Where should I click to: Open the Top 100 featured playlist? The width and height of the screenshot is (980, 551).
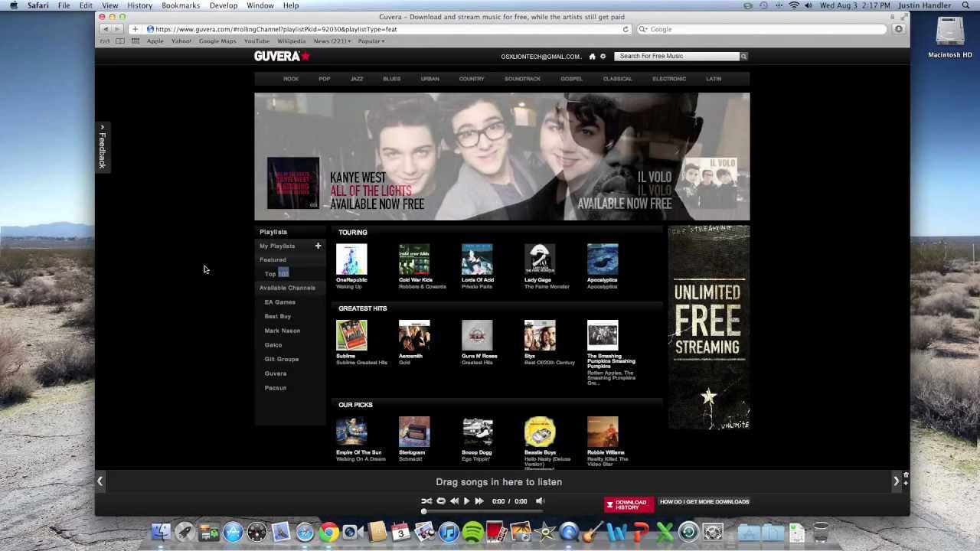coord(276,273)
